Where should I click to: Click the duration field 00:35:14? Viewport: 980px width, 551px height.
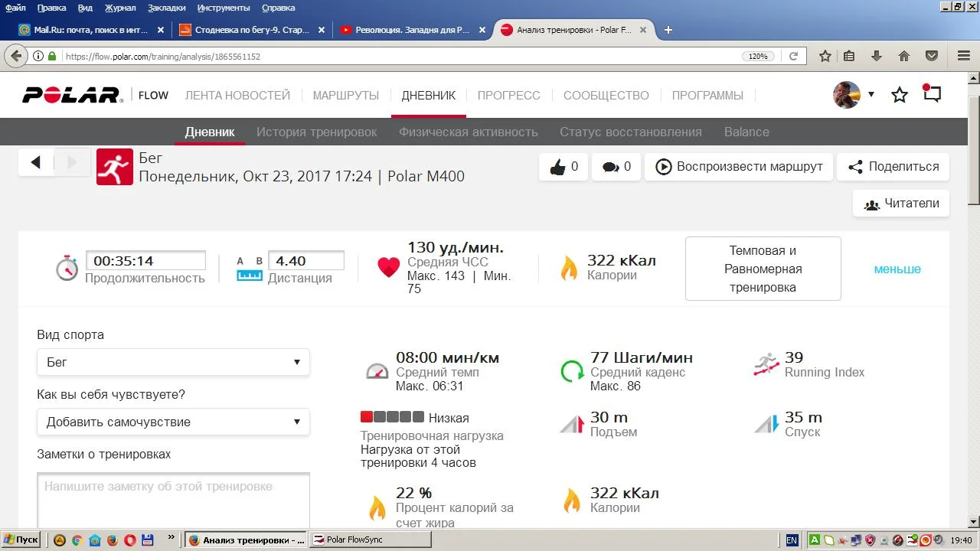(145, 260)
